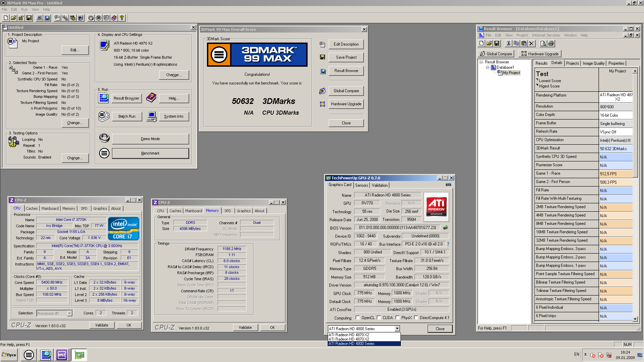
Task: Click Global Compare button in Result Browser toolbar
Action: pos(496,54)
